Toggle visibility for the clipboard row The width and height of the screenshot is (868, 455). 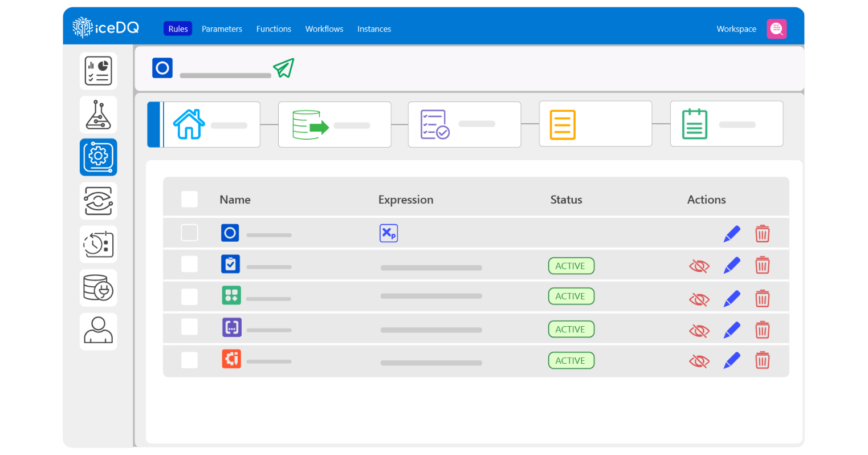tap(699, 266)
